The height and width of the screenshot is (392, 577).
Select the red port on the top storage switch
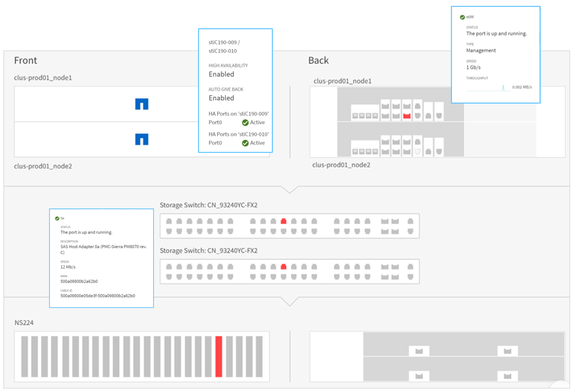coord(283,219)
